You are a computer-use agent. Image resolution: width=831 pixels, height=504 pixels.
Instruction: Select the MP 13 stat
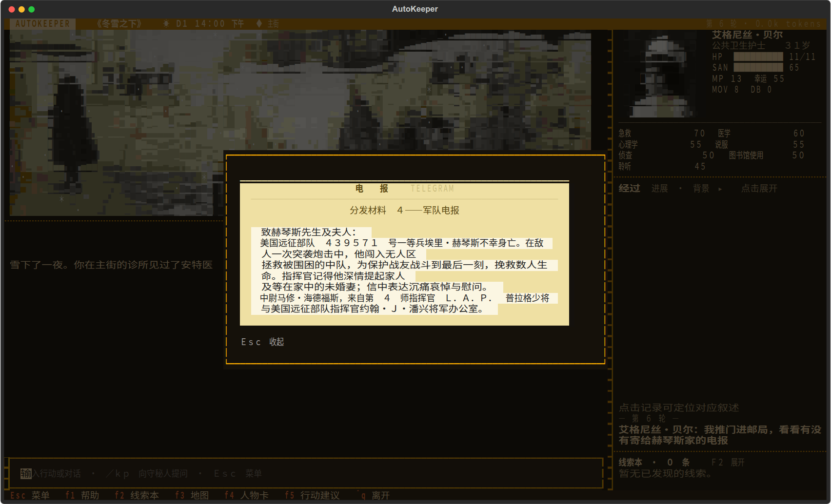[727, 78]
